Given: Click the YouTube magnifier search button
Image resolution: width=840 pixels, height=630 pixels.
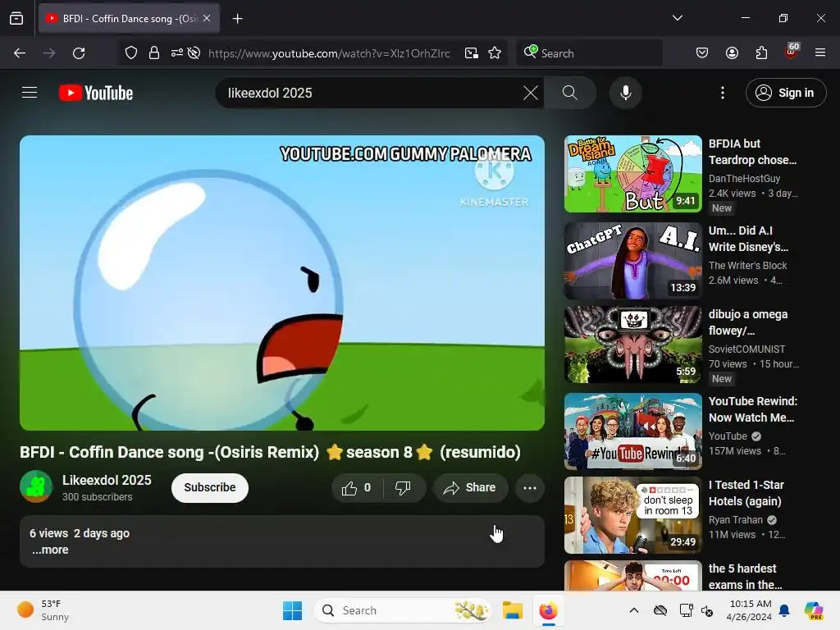Looking at the screenshot, I should point(570,93).
